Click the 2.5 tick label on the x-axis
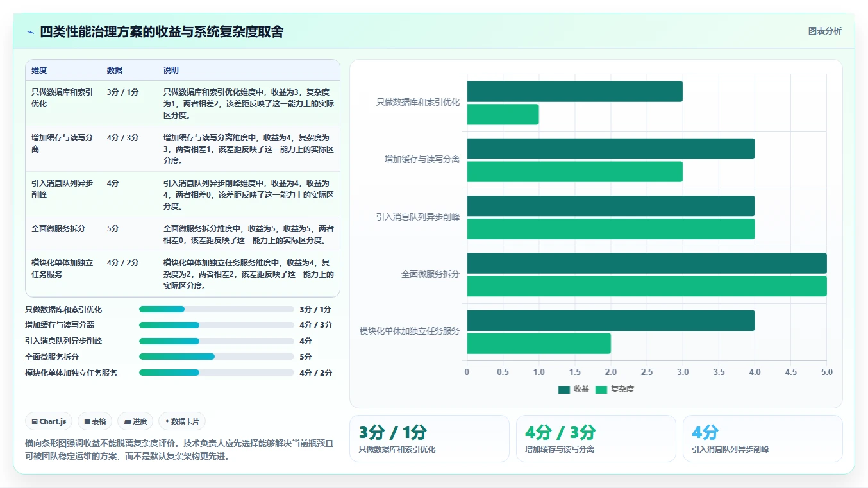This screenshot has width=868, height=488. 647,372
